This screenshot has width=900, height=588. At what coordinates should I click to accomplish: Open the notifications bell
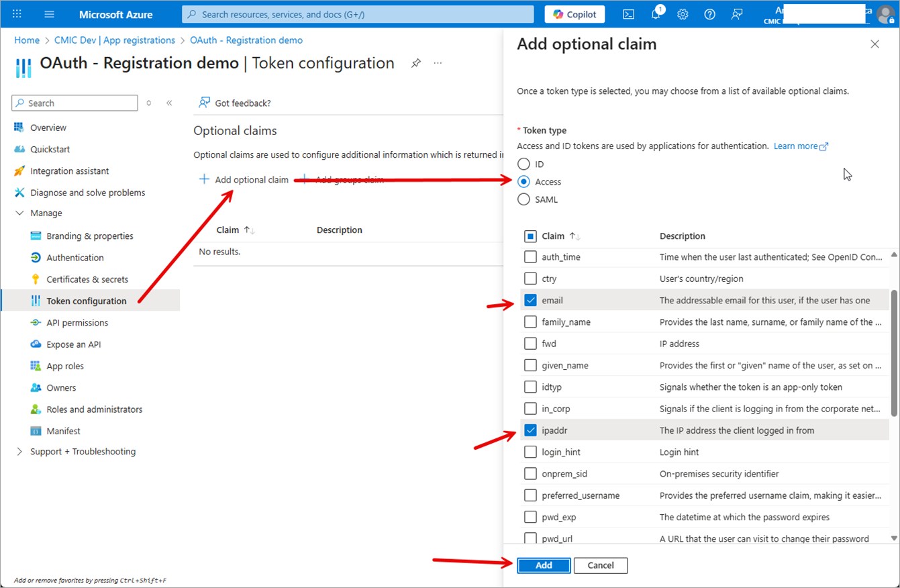tap(656, 14)
